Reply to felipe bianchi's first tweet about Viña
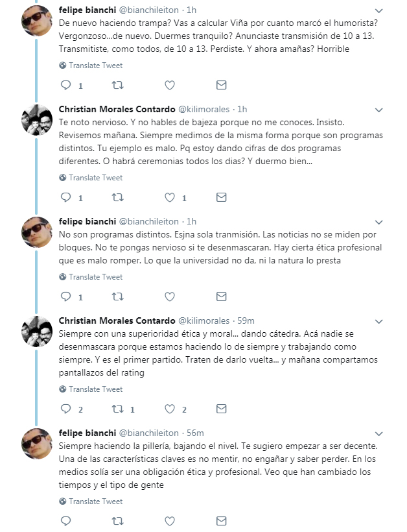Screen dimensions: 407x532 pyautogui.click(x=65, y=86)
